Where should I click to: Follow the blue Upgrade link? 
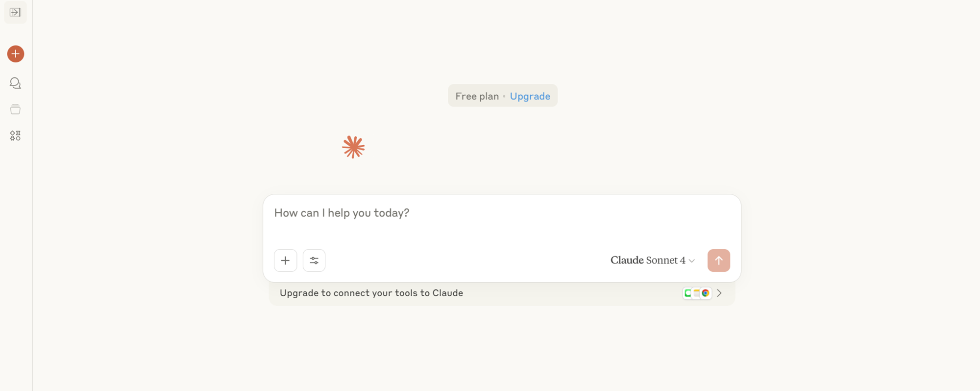(530, 96)
